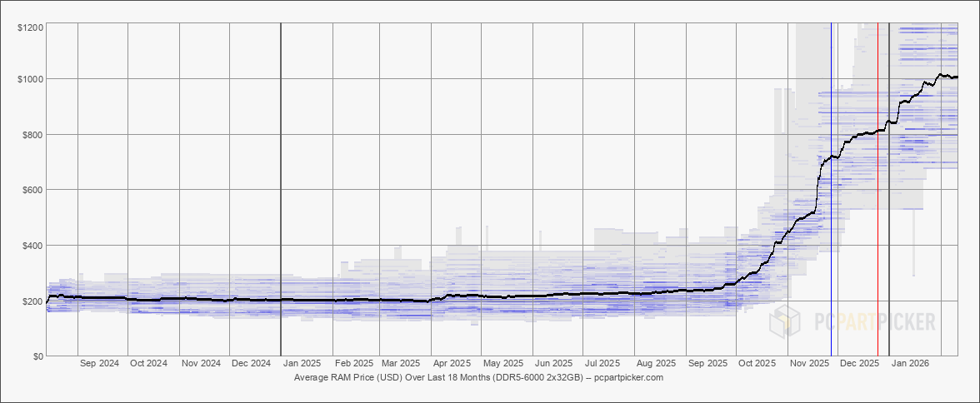Select the Aug 2025 x-axis label
Screen dimensions: 980x403
coord(656,364)
